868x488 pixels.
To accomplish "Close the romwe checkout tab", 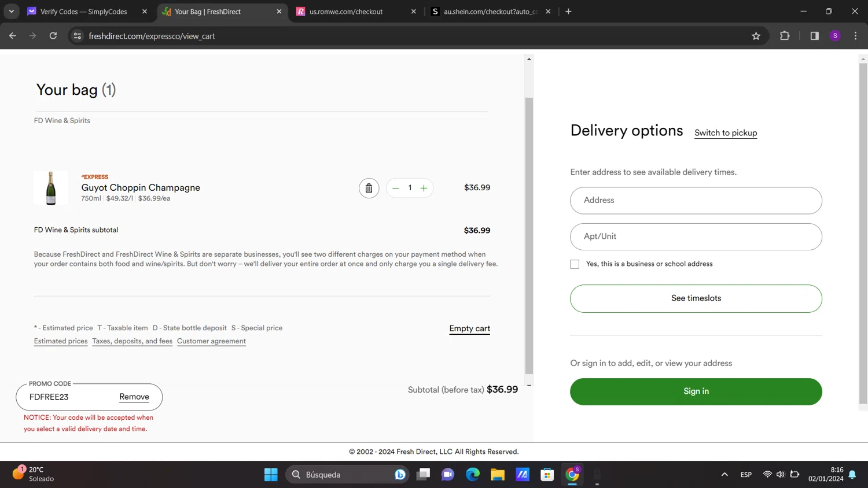I will click(414, 12).
